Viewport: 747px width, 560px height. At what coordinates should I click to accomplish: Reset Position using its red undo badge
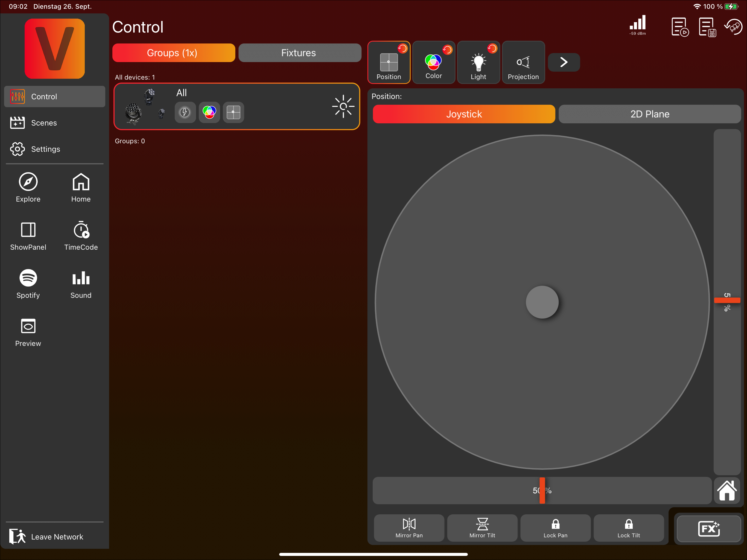click(x=402, y=48)
